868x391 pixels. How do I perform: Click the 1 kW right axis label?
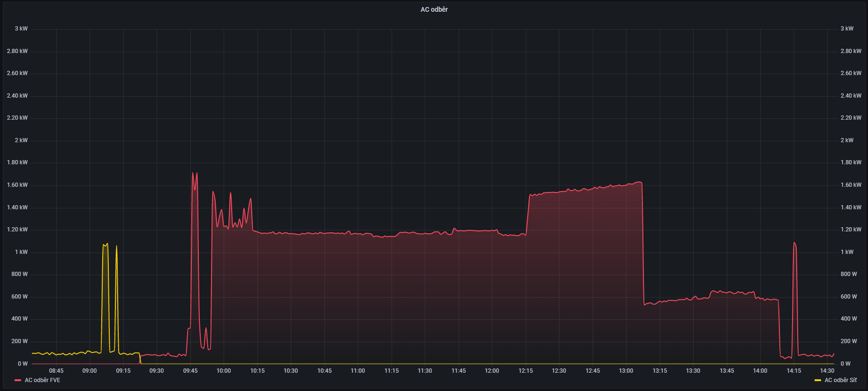(847, 252)
